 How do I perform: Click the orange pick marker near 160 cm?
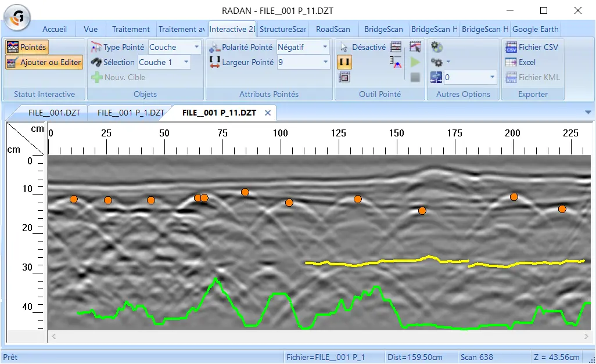pos(422,211)
